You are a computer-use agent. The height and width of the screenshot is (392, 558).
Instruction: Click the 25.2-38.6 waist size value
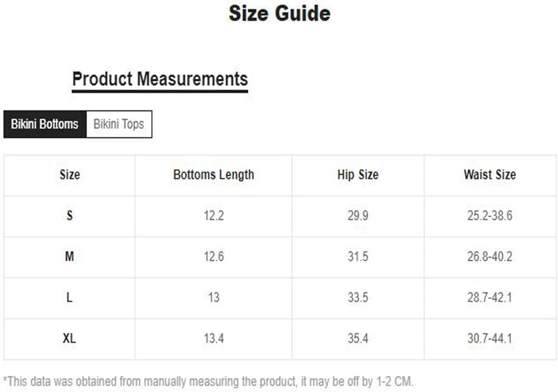tap(490, 216)
